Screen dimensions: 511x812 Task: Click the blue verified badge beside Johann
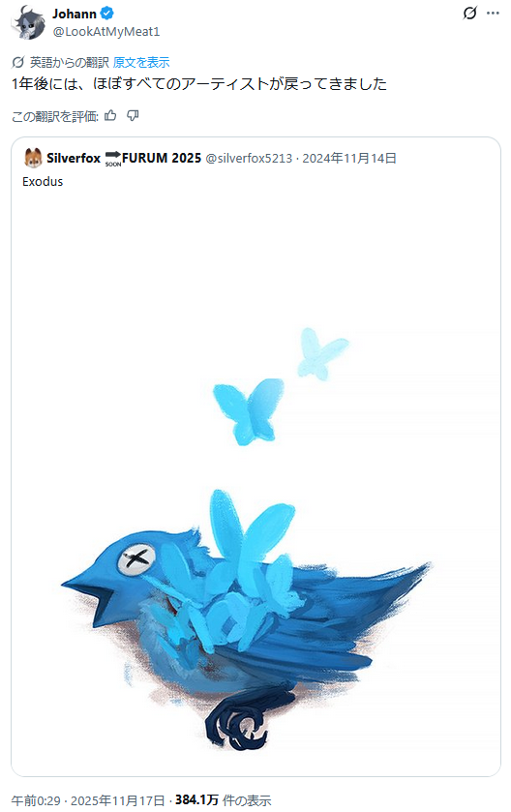106,14
